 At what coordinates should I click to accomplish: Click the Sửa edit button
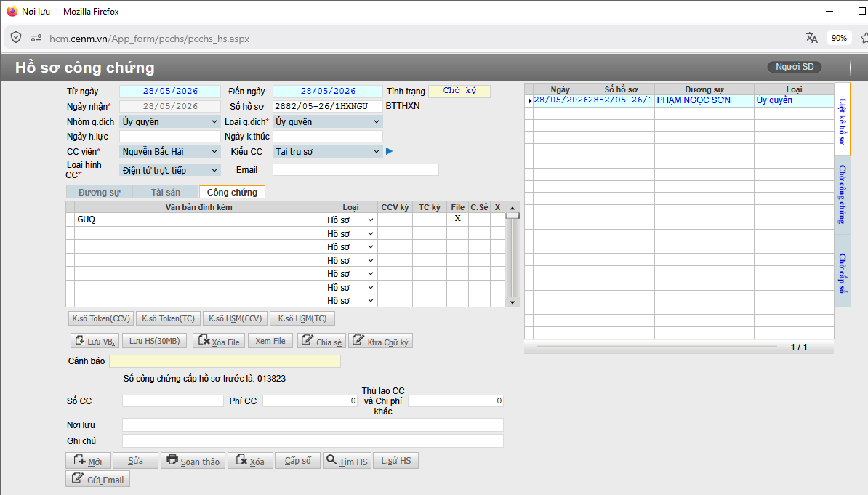(x=136, y=461)
